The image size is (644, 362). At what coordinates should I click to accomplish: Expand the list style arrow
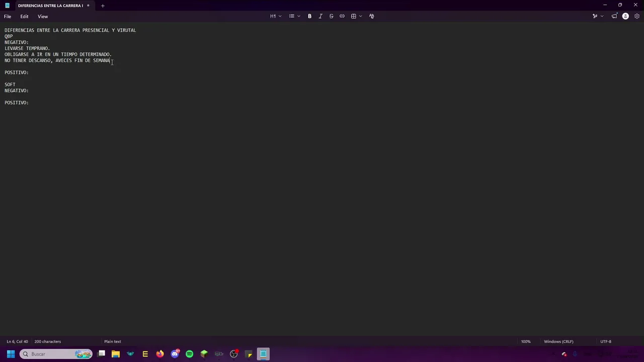click(x=299, y=16)
